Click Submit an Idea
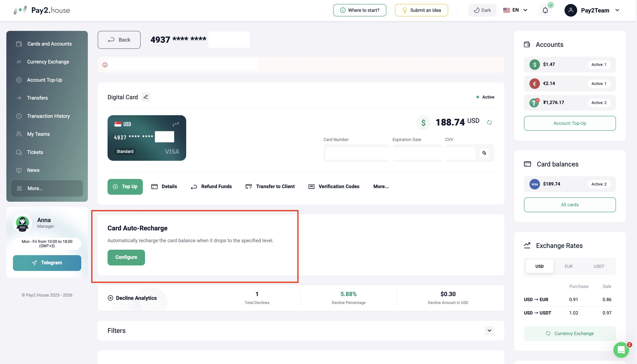Image resolution: width=637 pixels, height=364 pixels. click(x=421, y=10)
